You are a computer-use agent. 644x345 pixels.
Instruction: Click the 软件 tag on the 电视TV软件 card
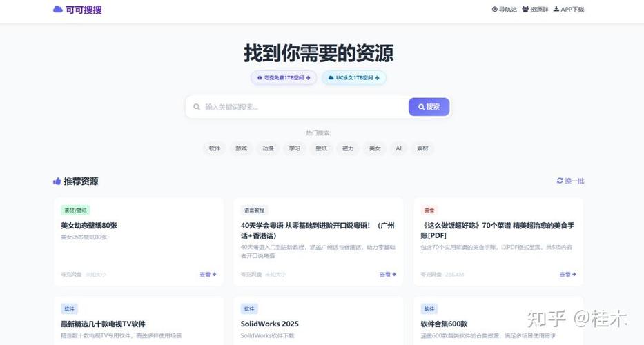coord(70,309)
